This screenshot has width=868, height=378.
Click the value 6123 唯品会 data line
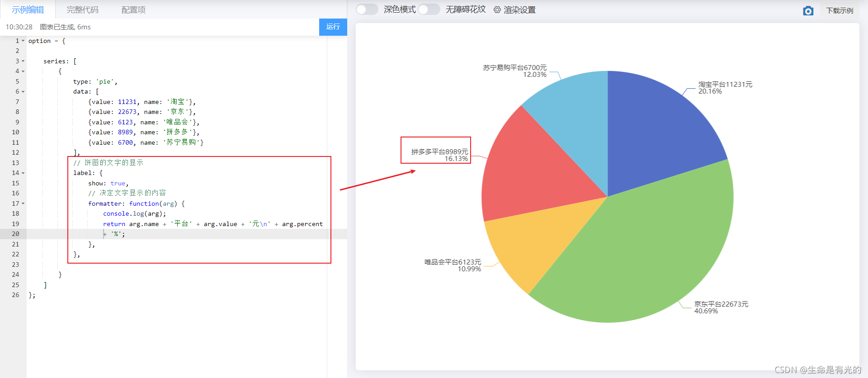coord(144,122)
